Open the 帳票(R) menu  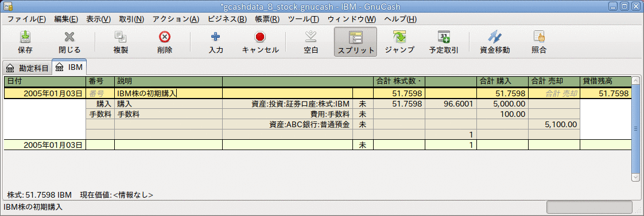(267, 19)
